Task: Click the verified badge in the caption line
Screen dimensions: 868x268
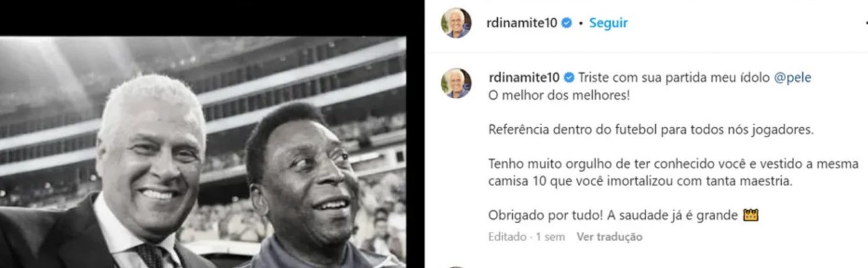Action: (569, 78)
